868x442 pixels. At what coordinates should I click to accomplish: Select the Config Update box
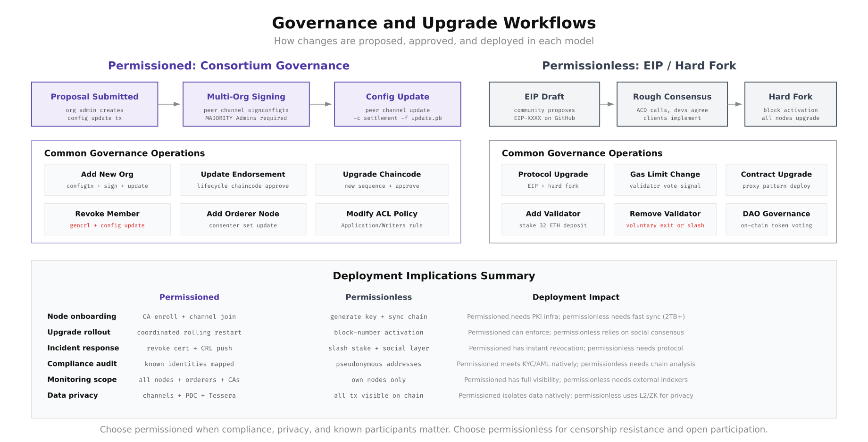tap(397, 104)
